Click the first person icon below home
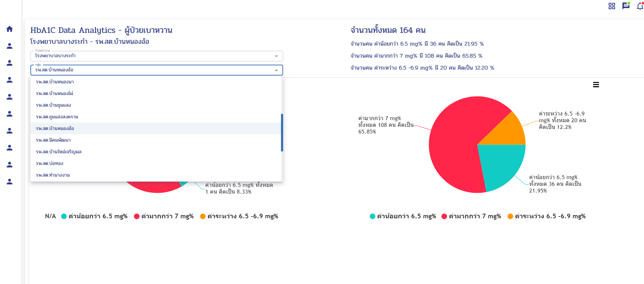This screenshot has width=644, height=284. 10,46
